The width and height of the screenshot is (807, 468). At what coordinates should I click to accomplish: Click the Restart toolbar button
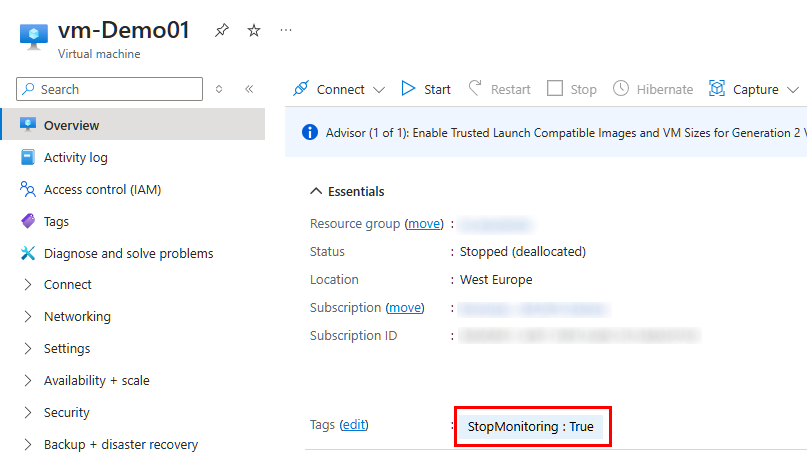pos(499,89)
